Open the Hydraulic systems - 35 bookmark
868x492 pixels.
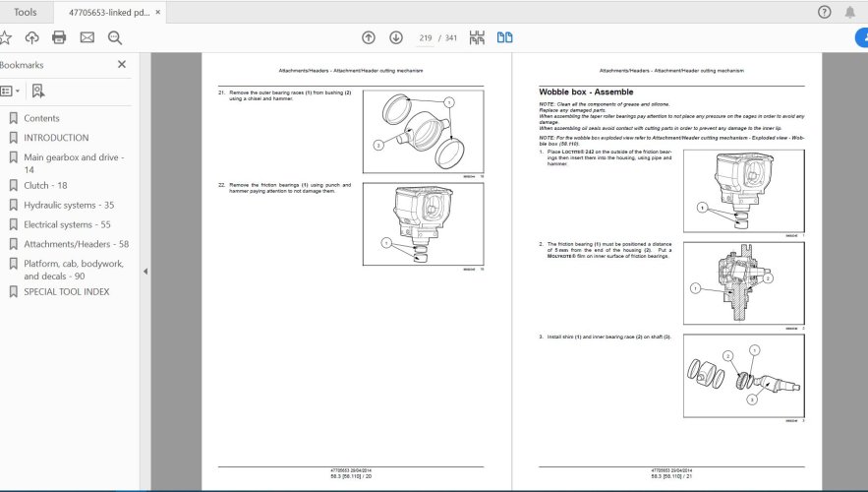pos(69,205)
